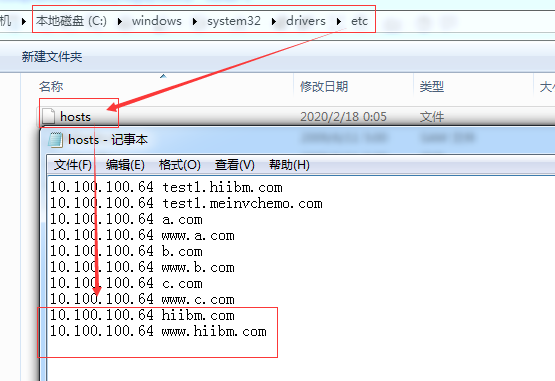
Task: Sort by 名称 column header
Action: pyautogui.click(x=51, y=86)
